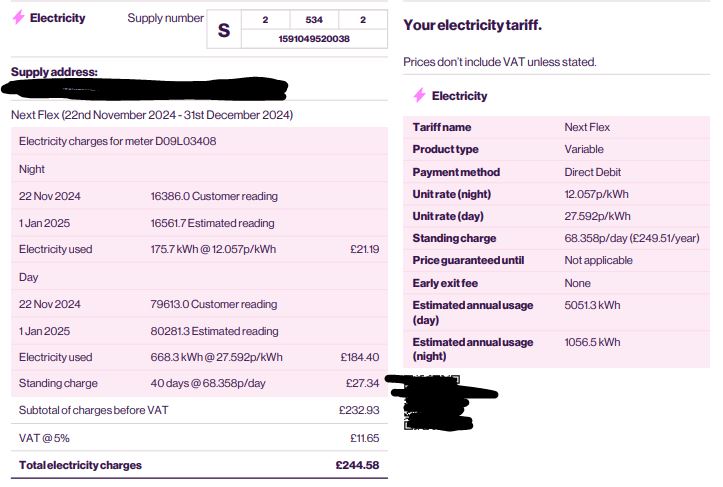Click the large S supply number symbol
This screenshot has width=723, height=487.
tap(224, 30)
